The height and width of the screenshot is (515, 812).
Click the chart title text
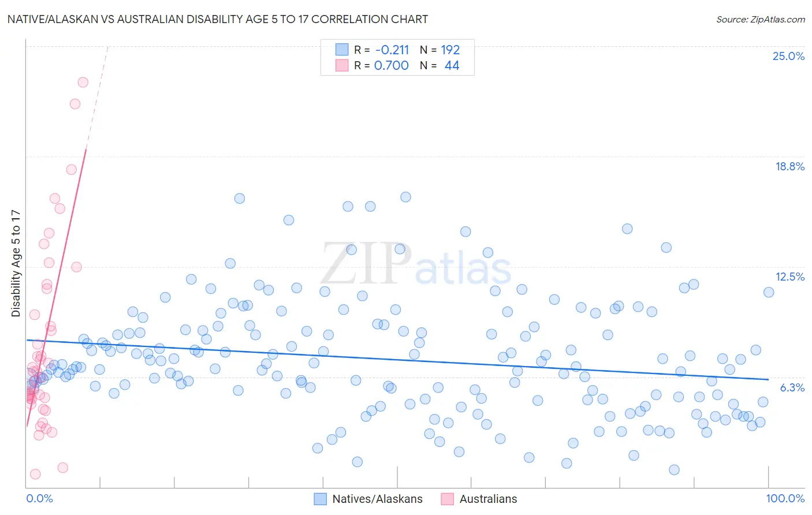coord(218,19)
